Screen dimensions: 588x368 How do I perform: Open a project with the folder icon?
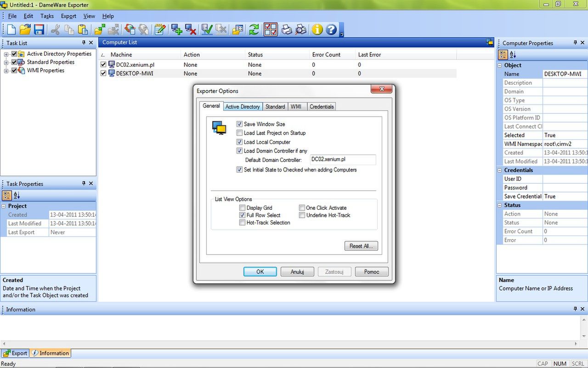point(25,29)
